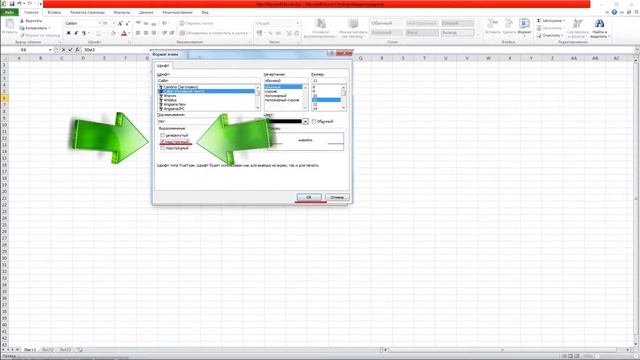Click the Очистить eraser icon

coord(539,36)
